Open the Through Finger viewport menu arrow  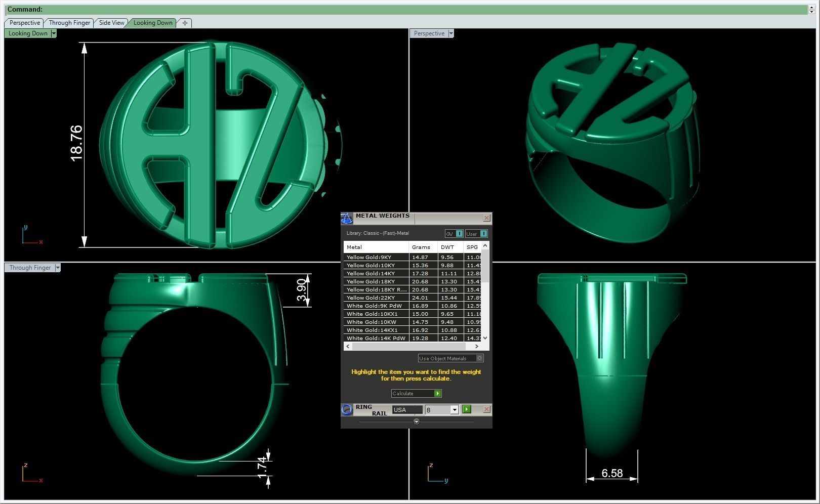click(x=58, y=268)
